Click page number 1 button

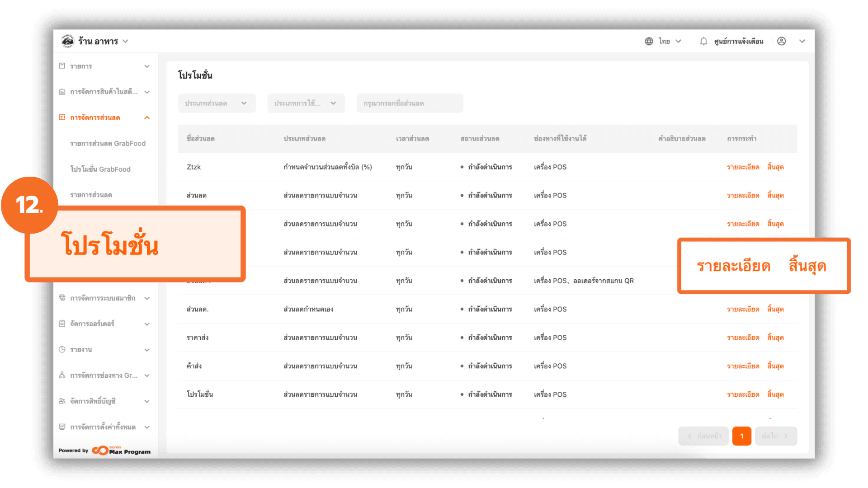pos(741,436)
